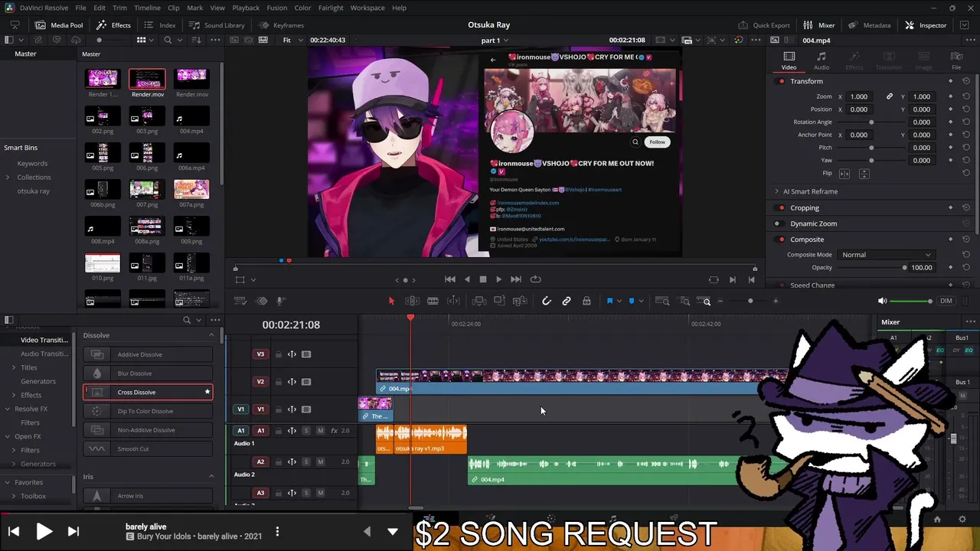Select the Blur Dissolve transition
This screenshot has width=980, height=551.
[148, 373]
